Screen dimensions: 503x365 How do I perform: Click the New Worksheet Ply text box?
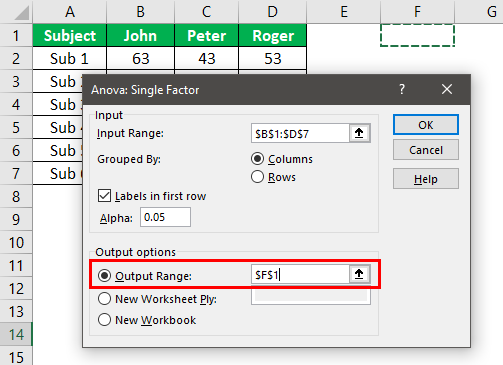pyautogui.click(x=311, y=296)
